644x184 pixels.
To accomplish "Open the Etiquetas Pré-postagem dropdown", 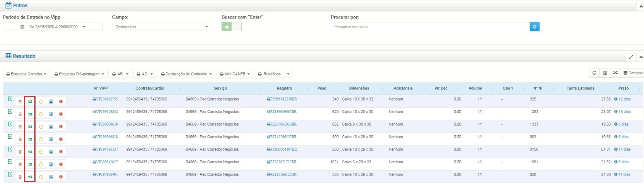I will click(79, 74).
